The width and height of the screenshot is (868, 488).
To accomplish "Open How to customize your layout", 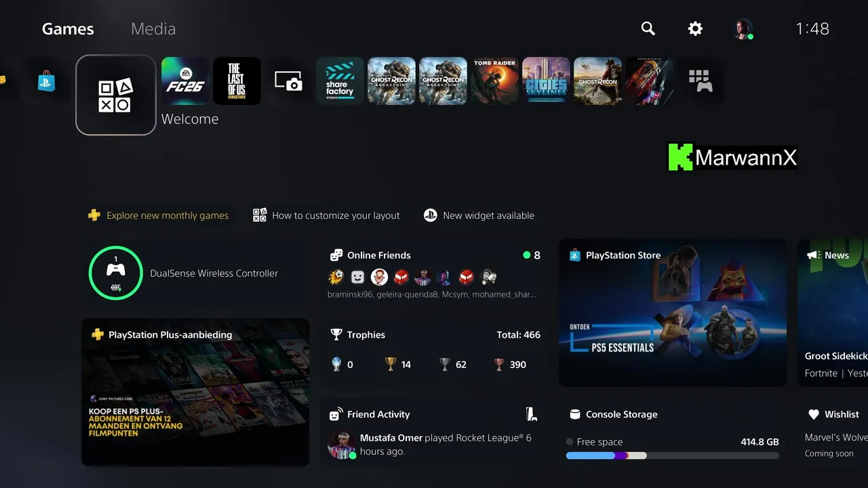I will (336, 216).
